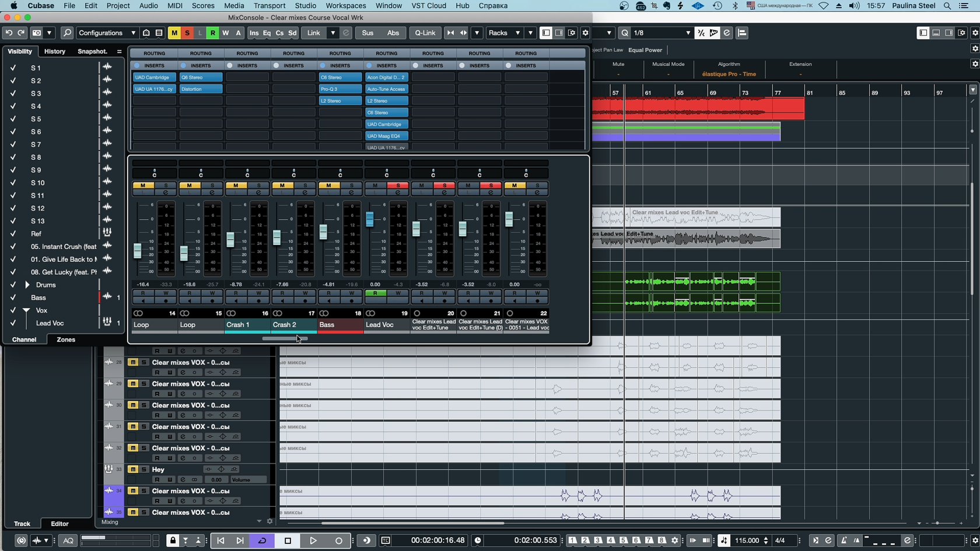Solo the Hey track

(x=143, y=469)
